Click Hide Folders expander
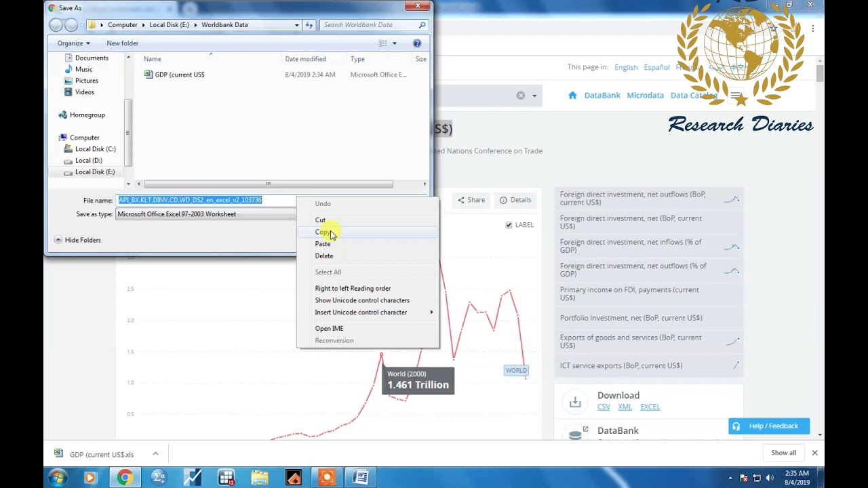Image resolution: width=868 pixels, height=488 pixels. [x=77, y=240]
